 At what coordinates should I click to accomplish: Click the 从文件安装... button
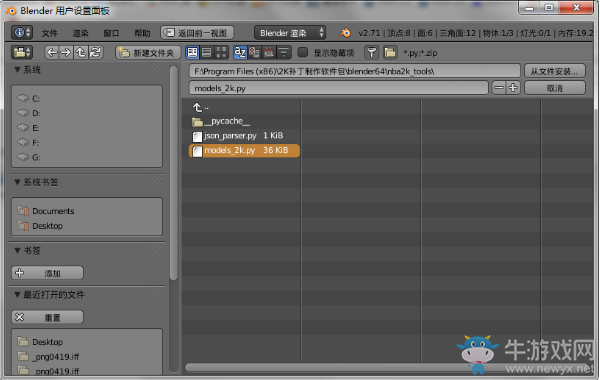pyautogui.click(x=554, y=71)
